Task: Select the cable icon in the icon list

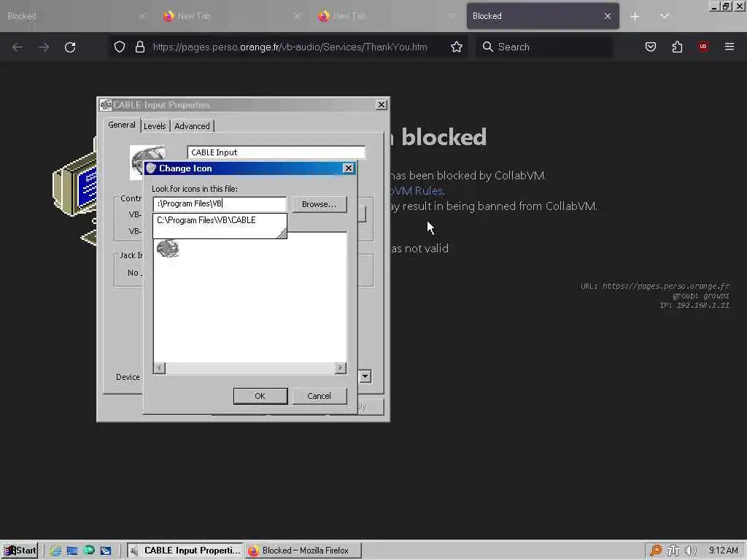Action: click(168, 249)
